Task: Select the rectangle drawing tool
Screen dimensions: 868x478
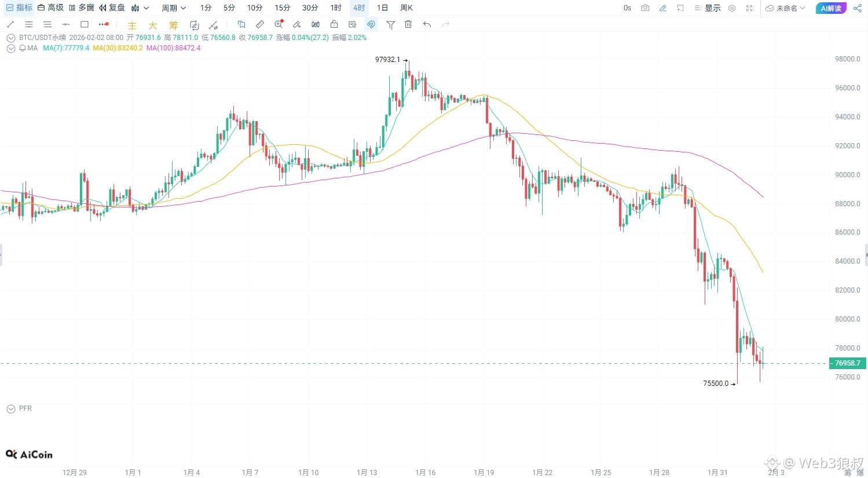Action: [x=85, y=24]
